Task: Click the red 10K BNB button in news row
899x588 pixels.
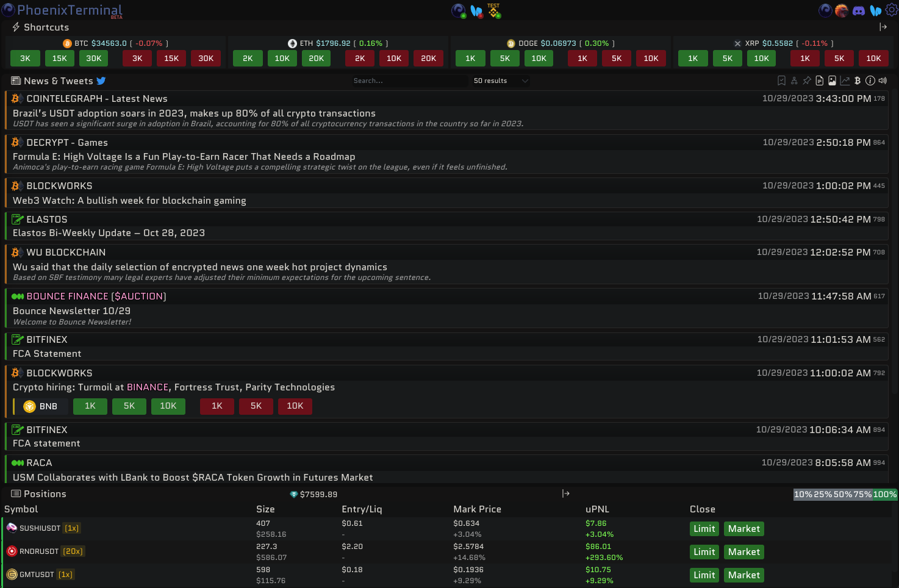Action: coord(295,406)
